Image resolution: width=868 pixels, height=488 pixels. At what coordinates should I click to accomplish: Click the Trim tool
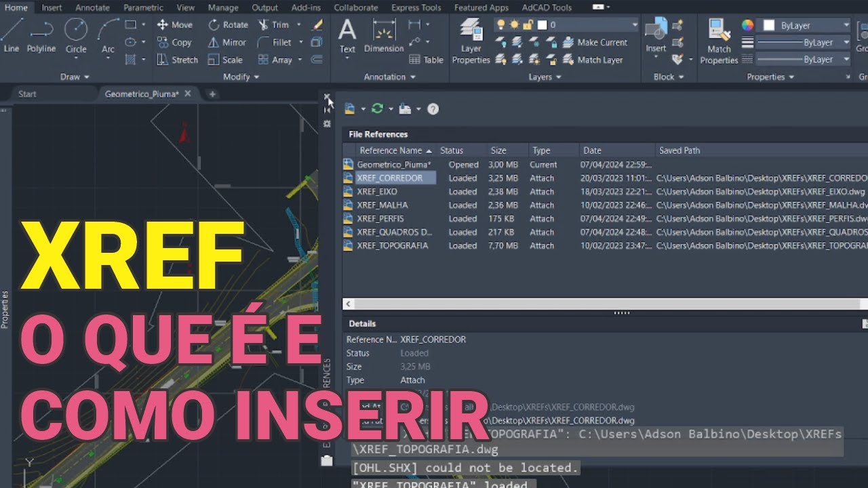(x=274, y=24)
